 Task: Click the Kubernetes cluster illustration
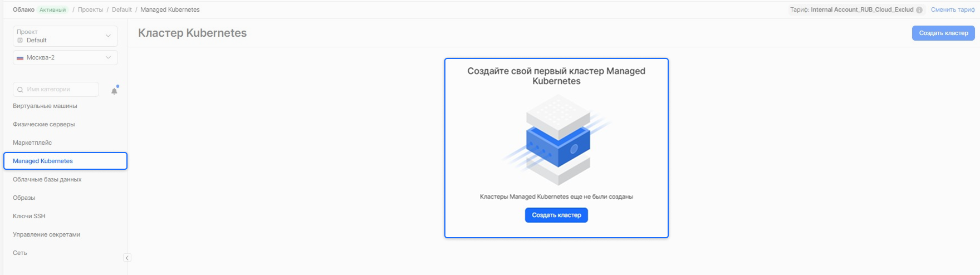(556, 140)
